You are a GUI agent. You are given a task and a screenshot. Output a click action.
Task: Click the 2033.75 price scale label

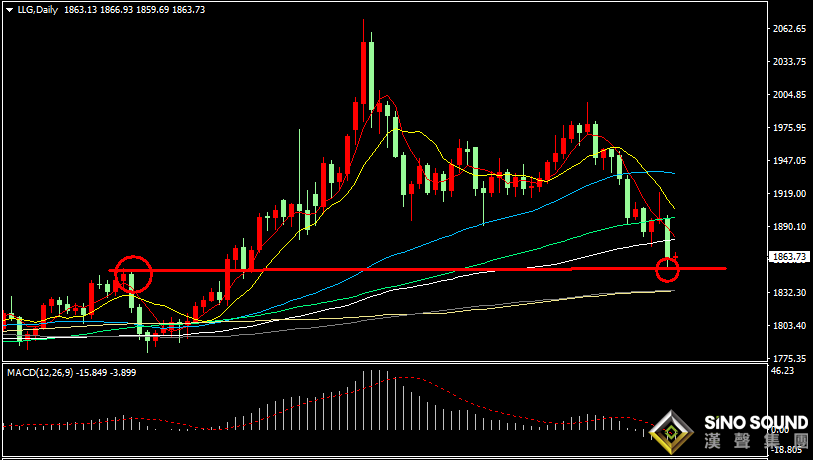pyautogui.click(x=789, y=61)
